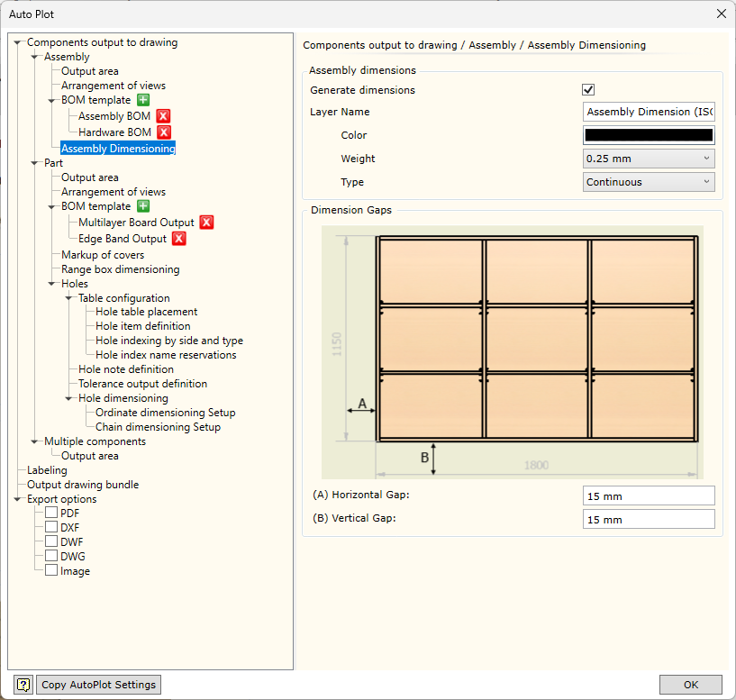736x700 pixels.
Task: Remove the Hardware BOM entry
Action: 164,132
